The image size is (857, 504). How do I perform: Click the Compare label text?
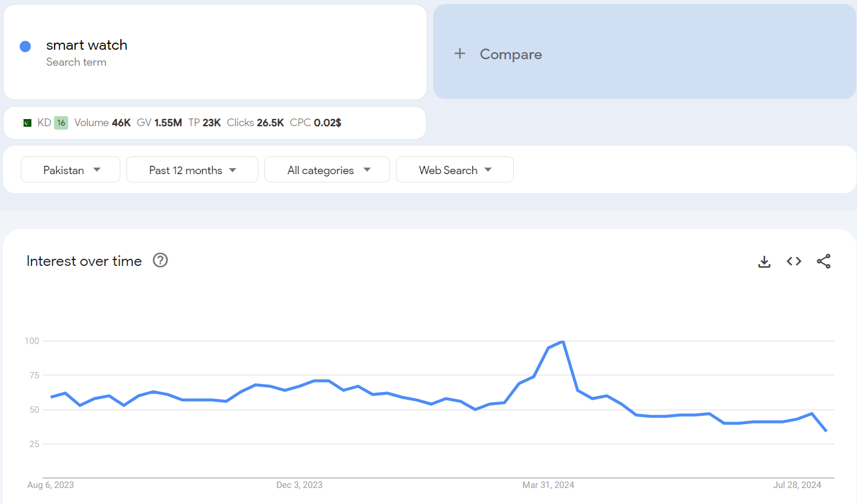(510, 54)
